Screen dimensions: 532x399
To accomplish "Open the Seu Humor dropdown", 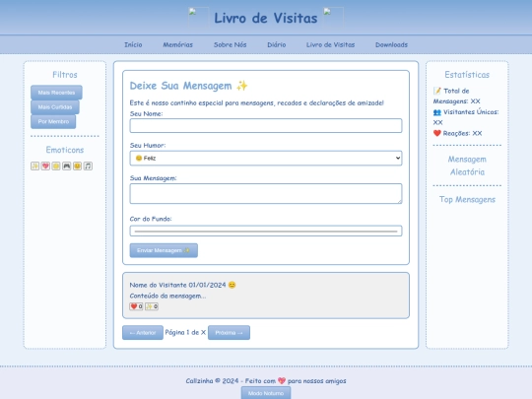I will pyautogui.click(x=266, y=158).
